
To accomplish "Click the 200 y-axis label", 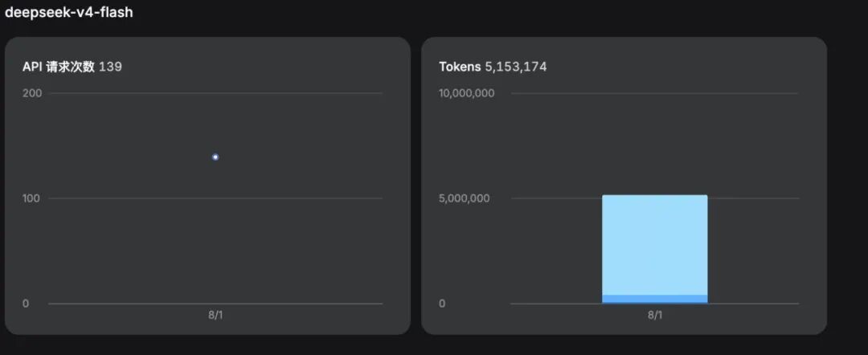I will pyautogui.click(x=32, y=93).
